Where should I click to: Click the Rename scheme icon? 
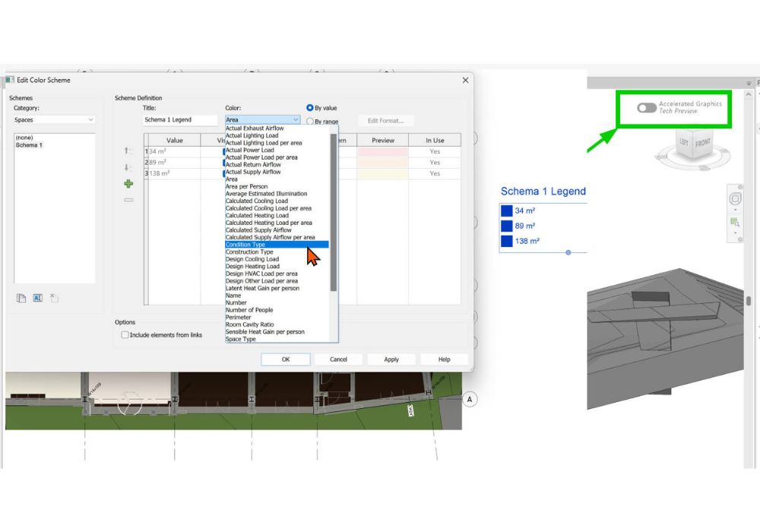point(37,299)
